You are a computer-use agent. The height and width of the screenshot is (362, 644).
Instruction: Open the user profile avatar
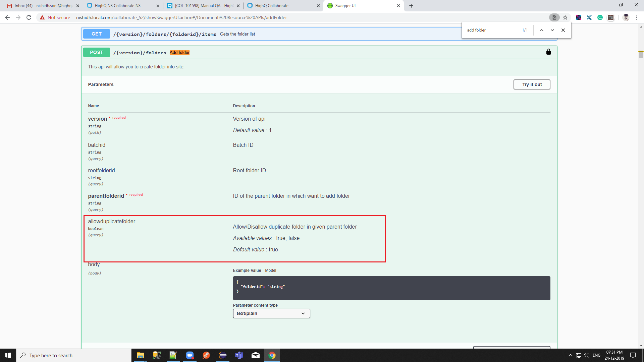click(x=626, y=17)
